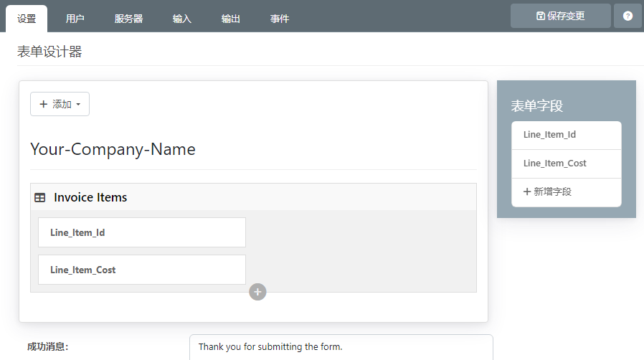Open the 添加 dropdown menu
The width and height of the screenshot is (644, 360).
[60, 104]
